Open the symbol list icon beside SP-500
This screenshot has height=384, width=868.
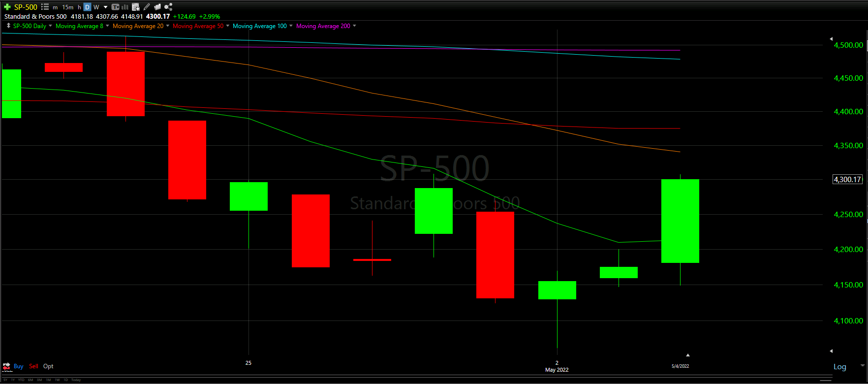click(45, 7)
